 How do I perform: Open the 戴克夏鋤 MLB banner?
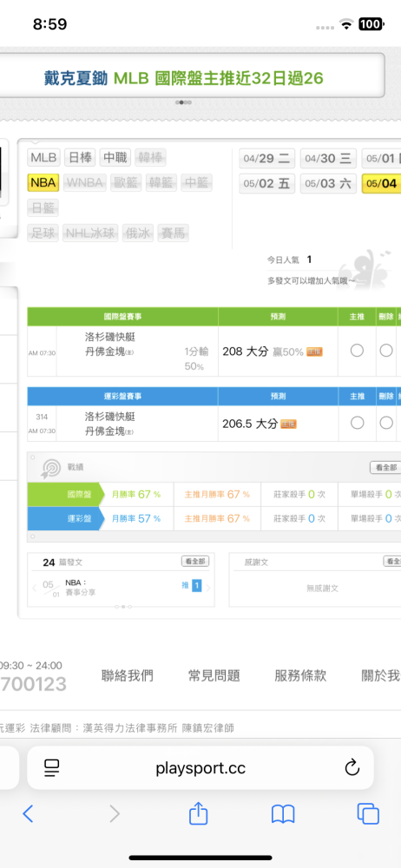[x=183, y=78]
